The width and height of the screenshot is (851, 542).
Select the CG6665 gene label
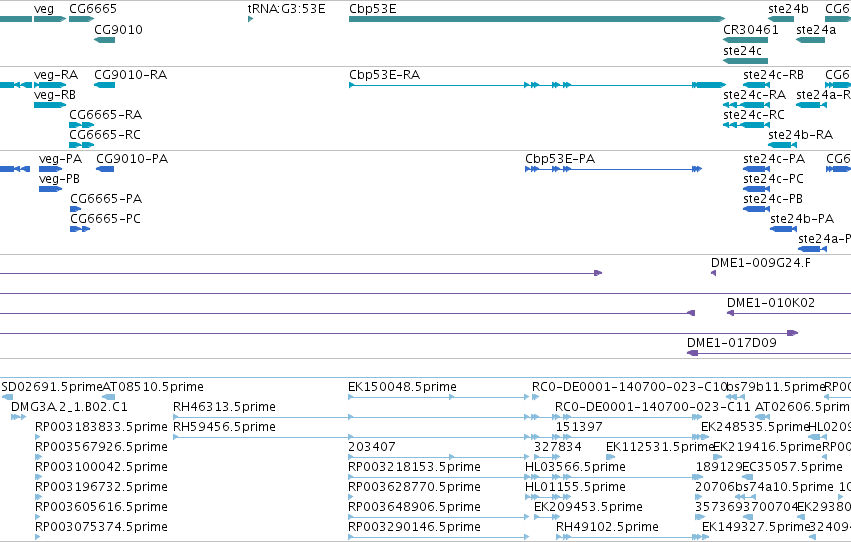point(93,9)
